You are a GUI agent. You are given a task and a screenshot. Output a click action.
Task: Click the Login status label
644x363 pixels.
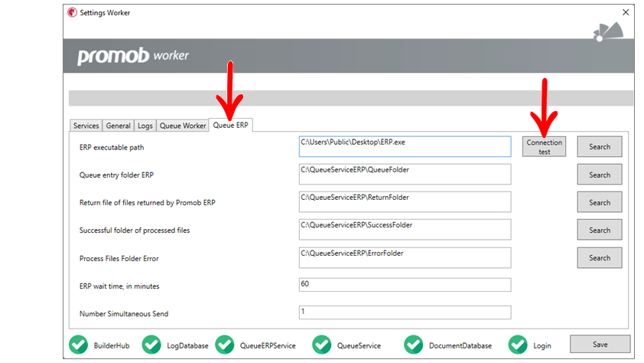(x=542, y=345)
